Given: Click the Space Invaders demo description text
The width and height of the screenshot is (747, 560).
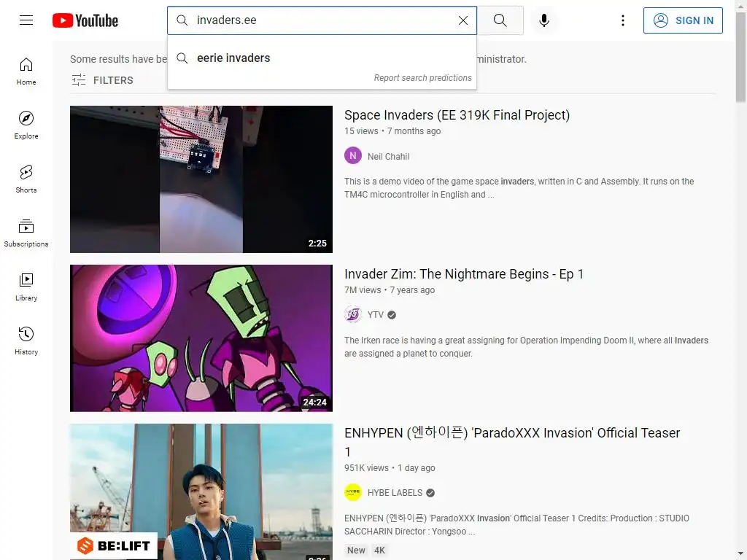Looking at the screenshot, I should (x=519, y=188).
